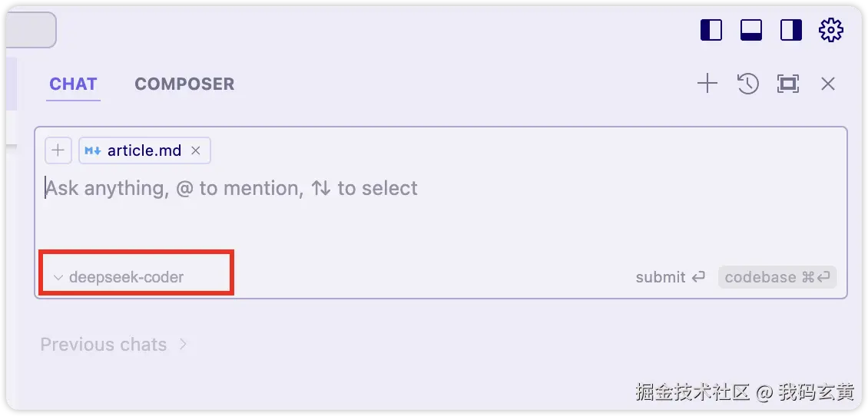Expand Previous chats section

[104, 345]
